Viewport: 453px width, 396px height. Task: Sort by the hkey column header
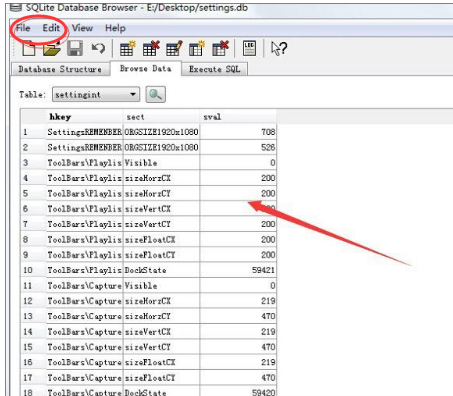coord(85,117)
